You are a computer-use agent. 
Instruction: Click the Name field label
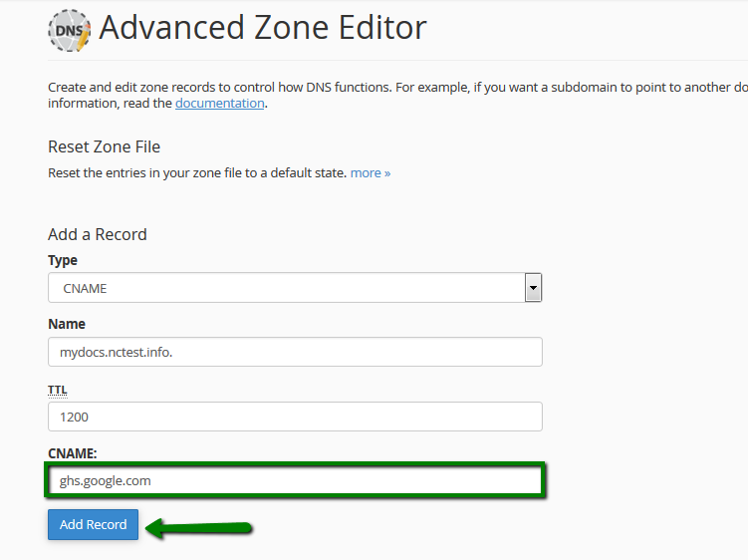point(67,324)
